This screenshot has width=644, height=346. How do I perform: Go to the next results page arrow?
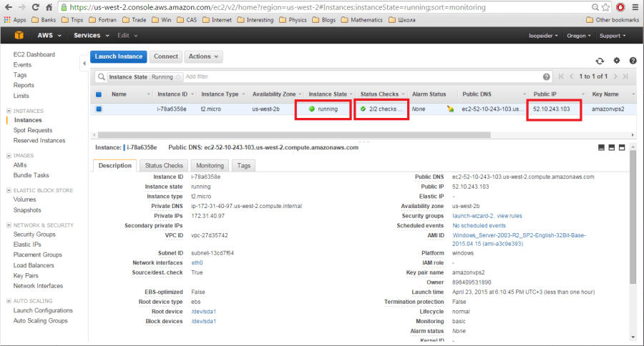pyautogui.click(x=615, y=76)
